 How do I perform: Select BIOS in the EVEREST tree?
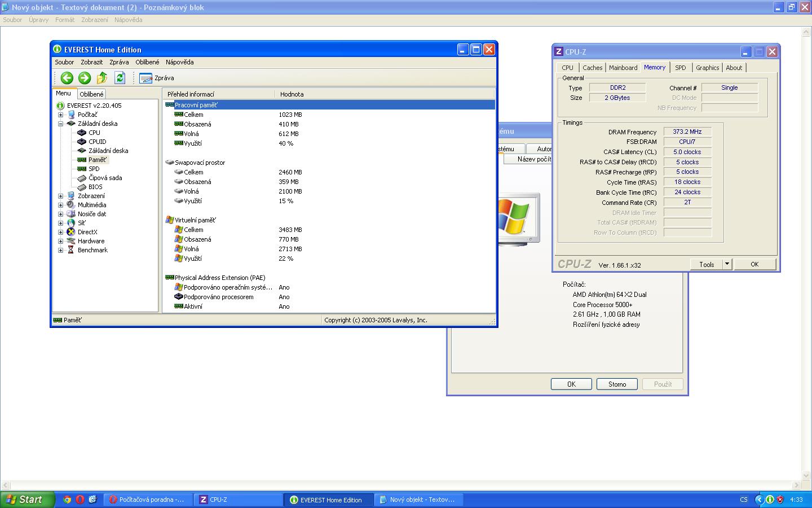click(95, 187)
